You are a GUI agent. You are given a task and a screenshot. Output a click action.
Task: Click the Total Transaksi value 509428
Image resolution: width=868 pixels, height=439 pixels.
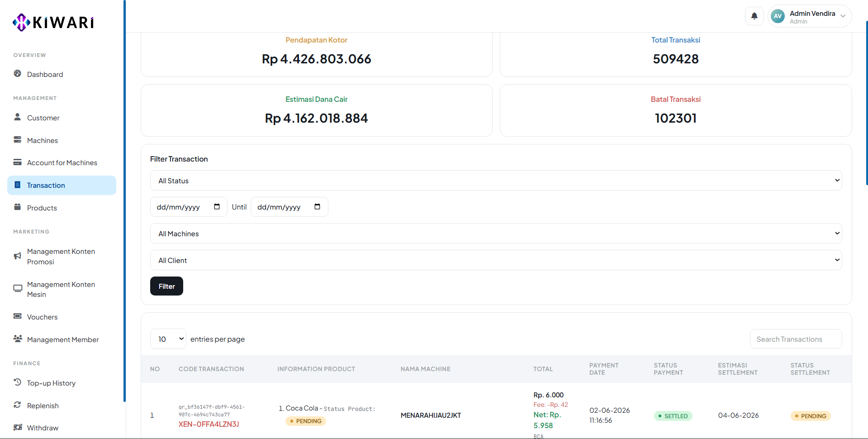675,59
